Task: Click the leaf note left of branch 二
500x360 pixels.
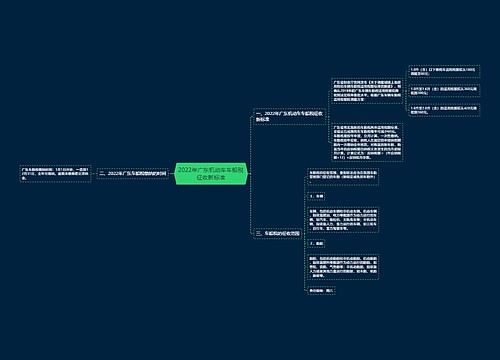Action: 55,174
